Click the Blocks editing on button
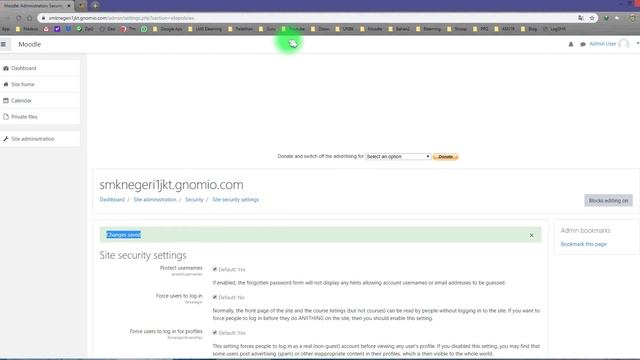 [x=608, y=200]
